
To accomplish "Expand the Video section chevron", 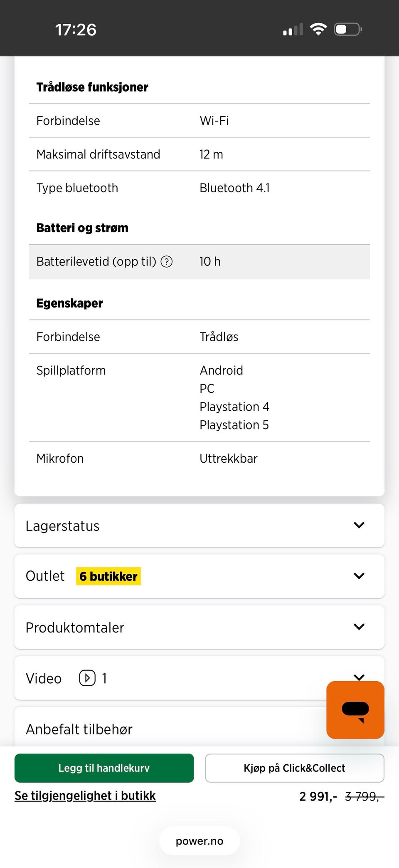I will 359,676.
